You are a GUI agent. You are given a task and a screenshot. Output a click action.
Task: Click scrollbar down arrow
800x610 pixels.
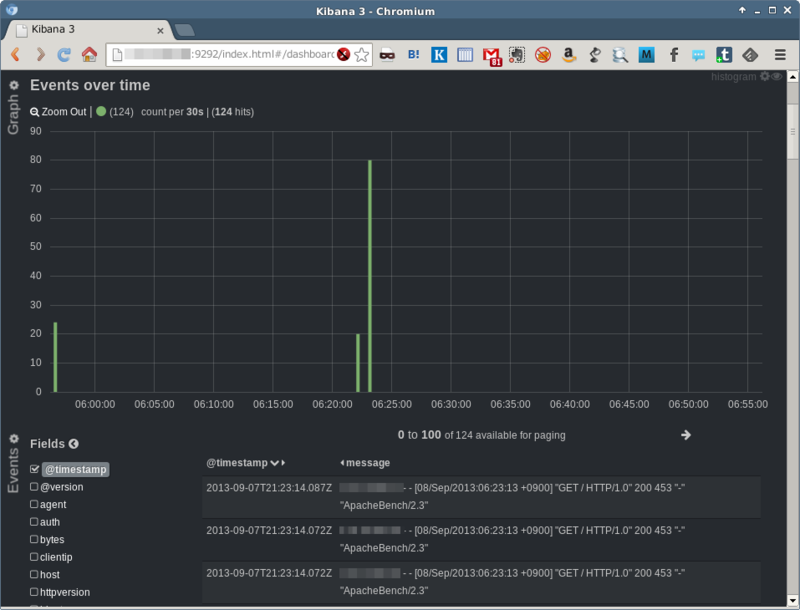point(792,600)
